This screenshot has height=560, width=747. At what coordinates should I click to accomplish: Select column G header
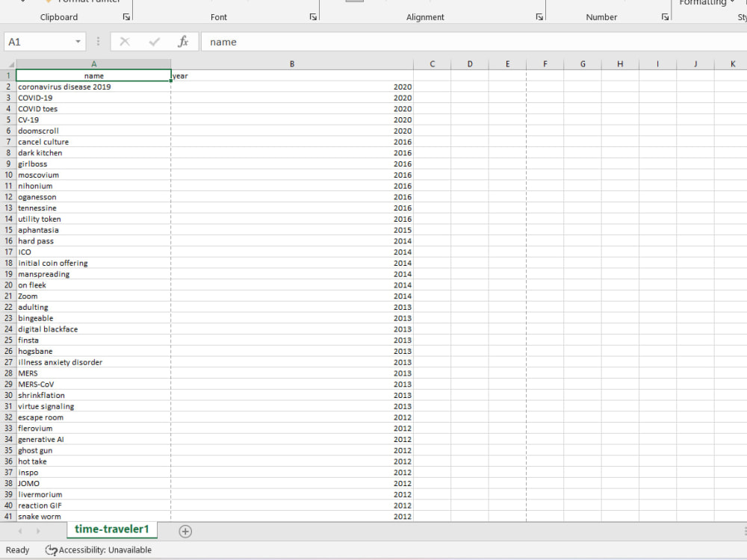[583, 63]
